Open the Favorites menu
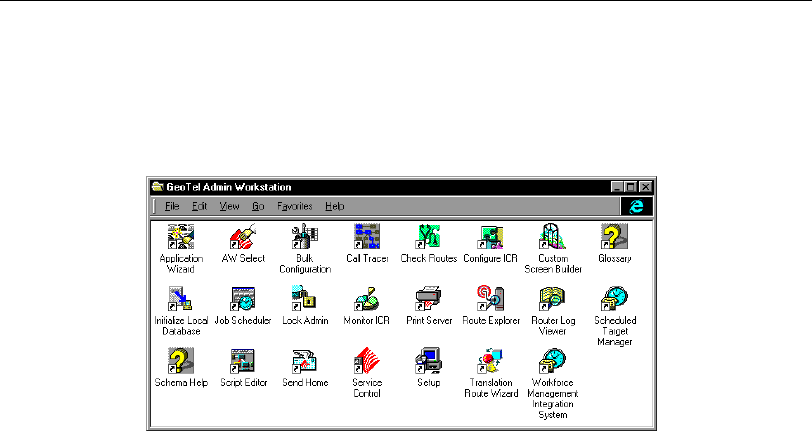 tap(295, 206)
